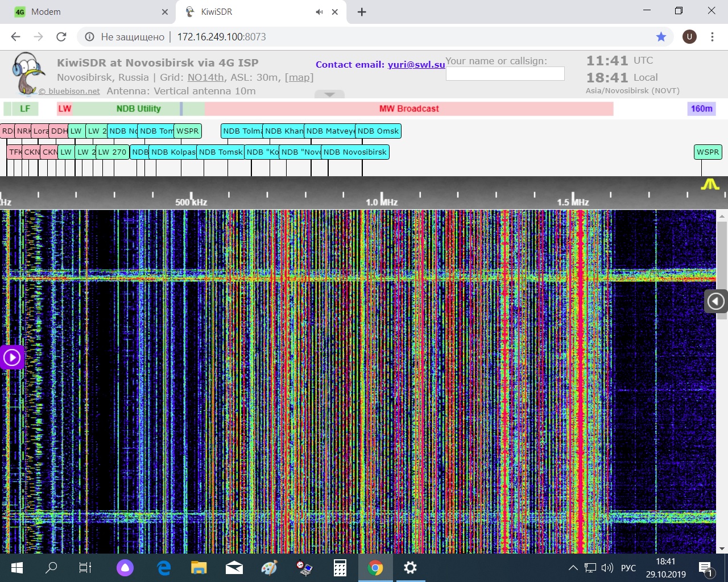Open a new browser tab
Image resolution: width=728 pixels, height=582 pixels.
362,12
